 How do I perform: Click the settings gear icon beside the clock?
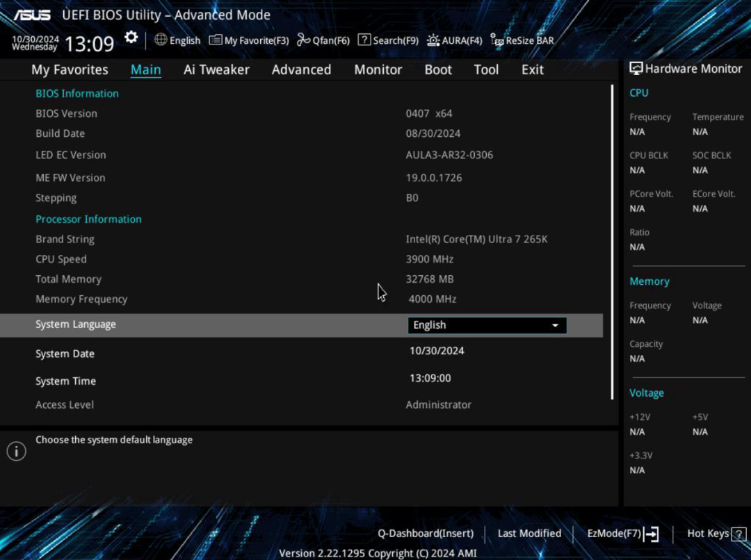point(131,38)
